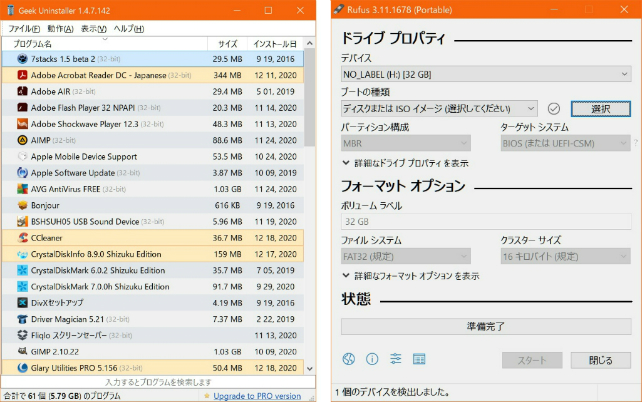The image size is (642, 402).
Task: Click target system help question mark
Action: (x=635, y=143)
